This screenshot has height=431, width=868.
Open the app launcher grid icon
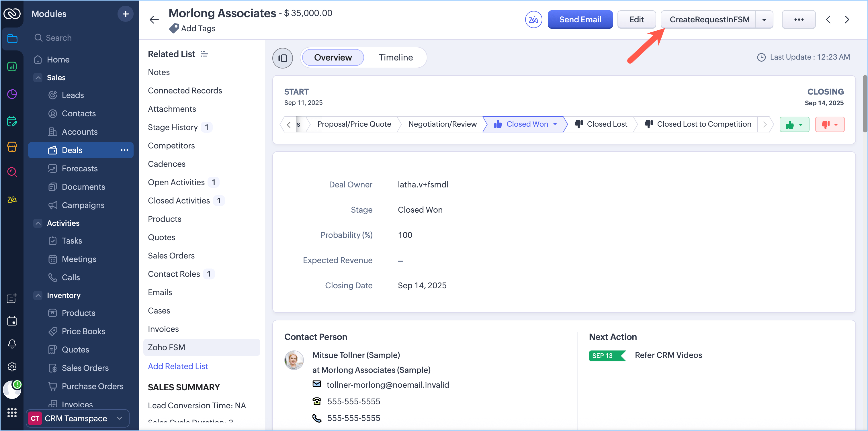click(x=12, y=412)
